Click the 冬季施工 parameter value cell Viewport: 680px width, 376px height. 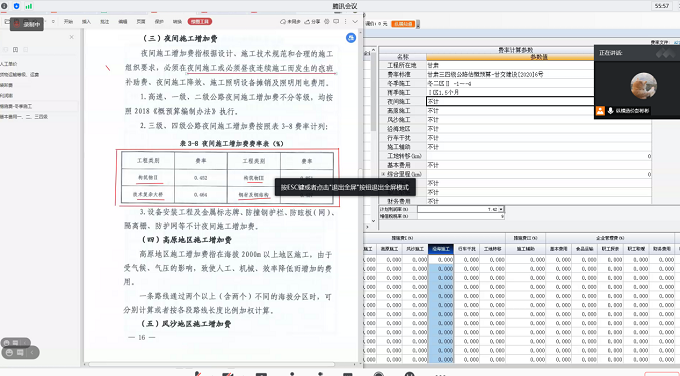(x=510, y=83)
